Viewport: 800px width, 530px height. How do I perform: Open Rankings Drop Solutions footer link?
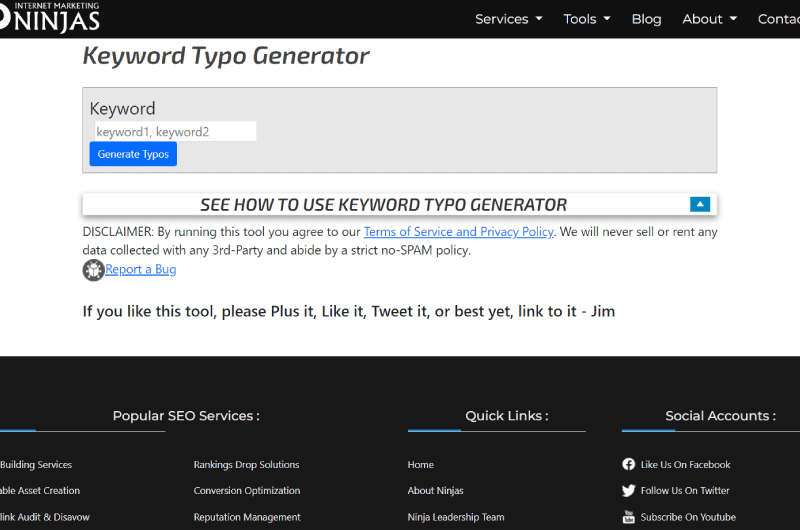[246, 465]
